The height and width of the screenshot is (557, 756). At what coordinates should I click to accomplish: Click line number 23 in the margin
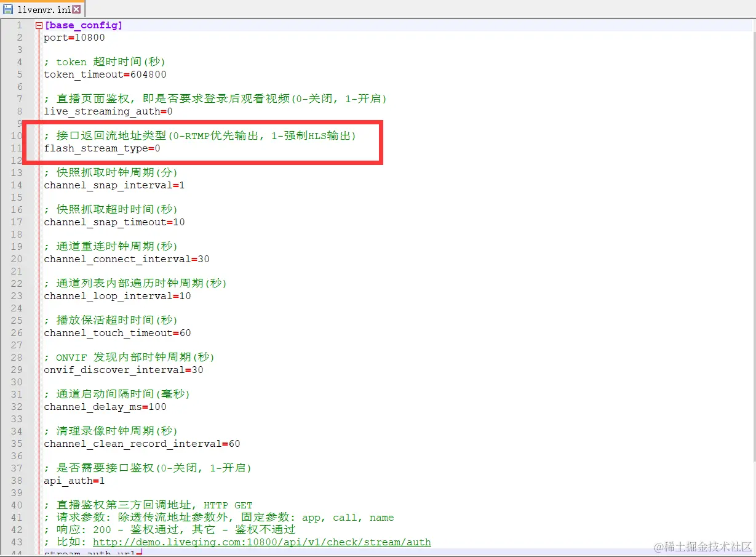tap(17, 296)
